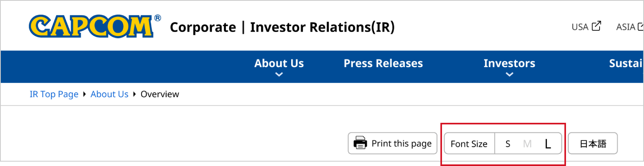This screenshot has height=166, width=644.
Task: Click the Investor Relations(IR) header title
Action: 322,27
